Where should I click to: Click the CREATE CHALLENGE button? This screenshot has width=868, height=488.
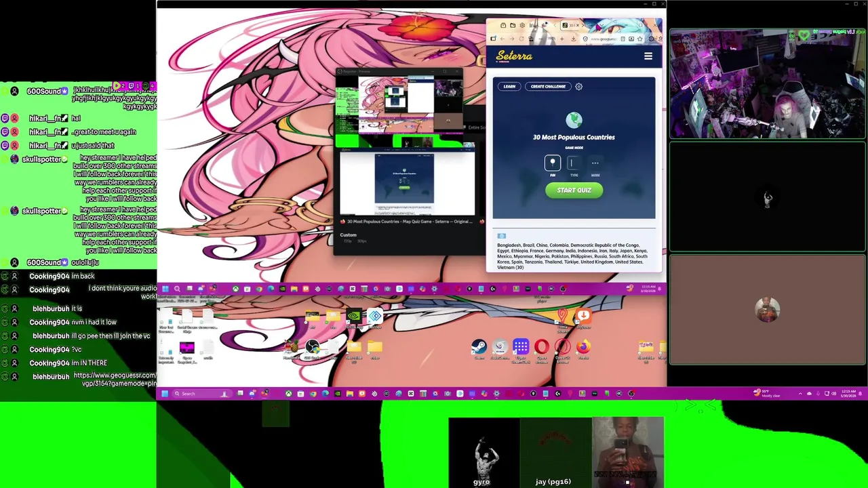(x=548, y=86)
